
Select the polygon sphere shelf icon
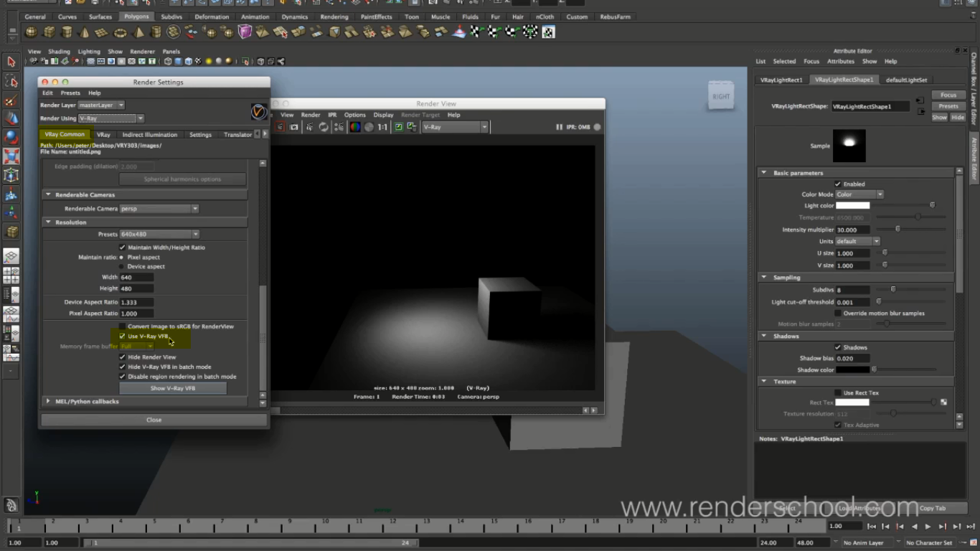pos(32,32)
